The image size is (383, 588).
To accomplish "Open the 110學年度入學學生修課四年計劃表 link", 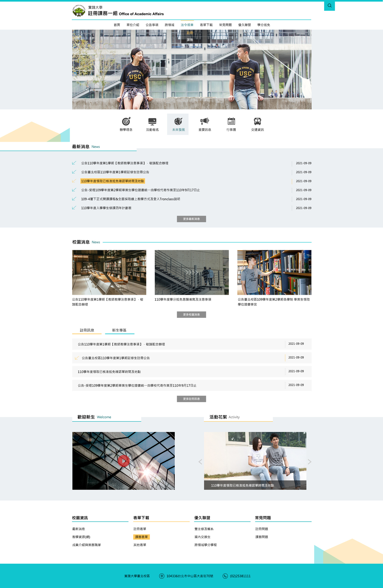I will (106, 208).
